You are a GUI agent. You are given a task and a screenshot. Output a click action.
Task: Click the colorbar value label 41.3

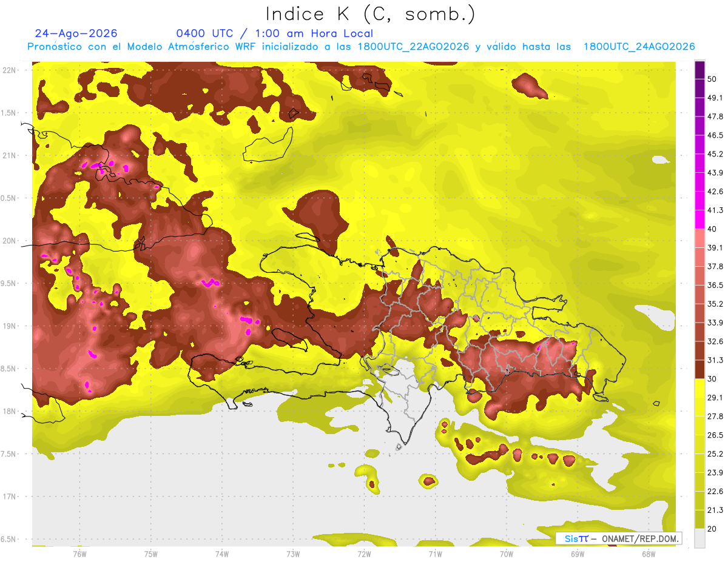tap(715, 210)
